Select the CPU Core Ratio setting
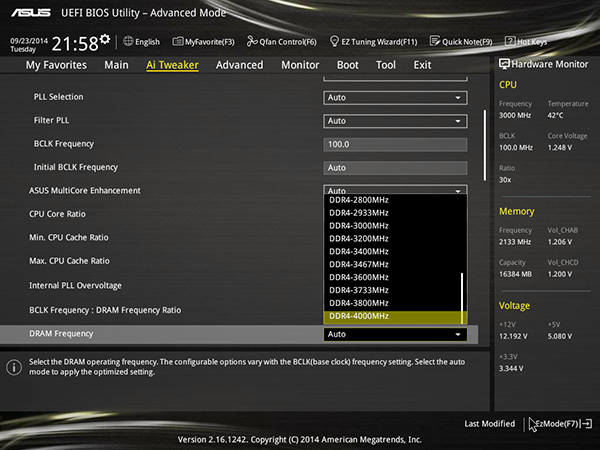600x450 pixels. (x=57, y=214)
